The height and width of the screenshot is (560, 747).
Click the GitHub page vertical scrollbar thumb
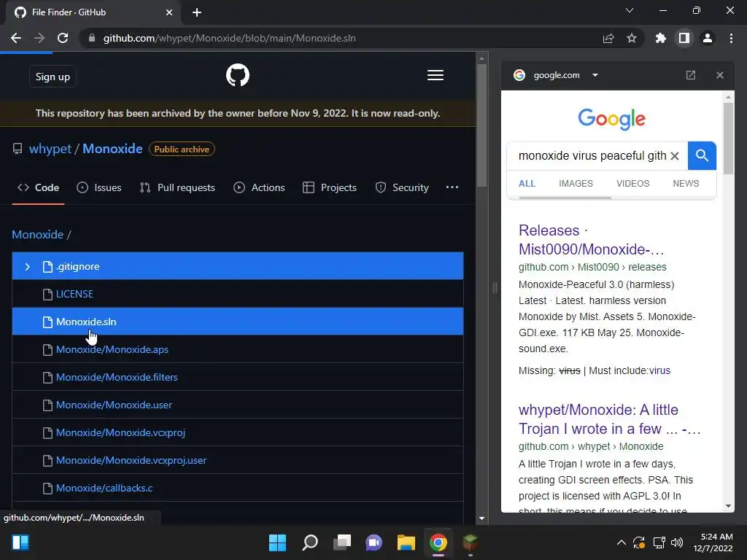pos(481,125)
